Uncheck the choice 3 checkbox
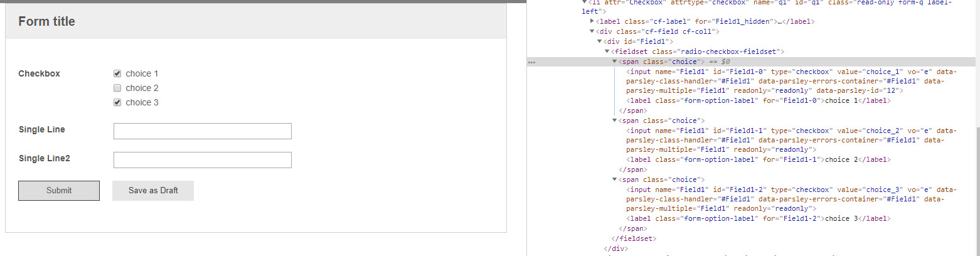Screen dimensions: 980x256 [117, 102]
